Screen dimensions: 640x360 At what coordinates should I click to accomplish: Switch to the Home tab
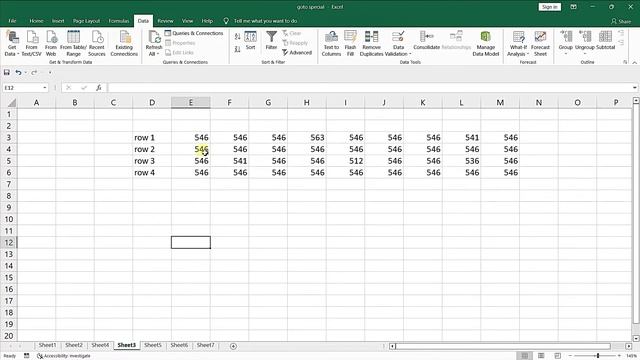point(36,21)
